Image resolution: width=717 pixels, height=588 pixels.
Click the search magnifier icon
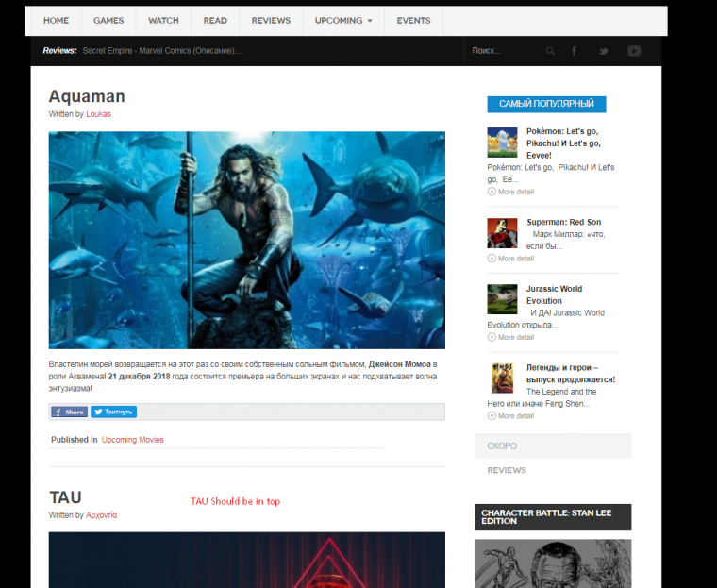[550, 51]
